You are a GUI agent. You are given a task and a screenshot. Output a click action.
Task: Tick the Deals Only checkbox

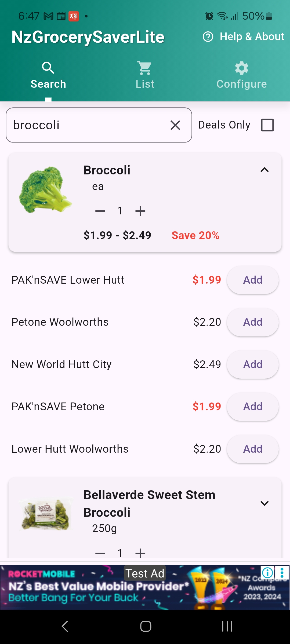(x=267, y=125)
